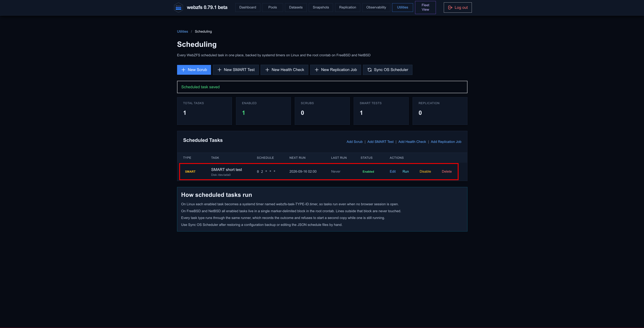Screen dimensions: 644x328
Task: Go to the Snapshots tab
Action: [x=321, y=7]
